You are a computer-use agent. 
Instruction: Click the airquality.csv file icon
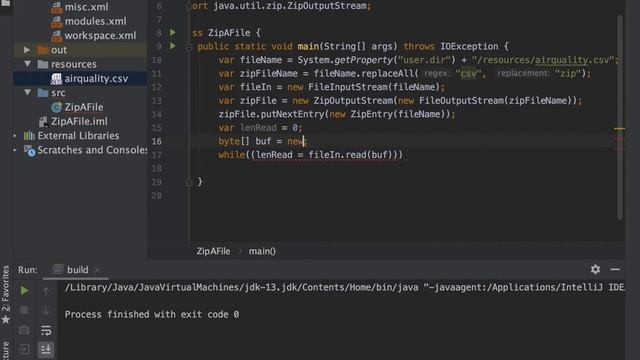point(56,78)
